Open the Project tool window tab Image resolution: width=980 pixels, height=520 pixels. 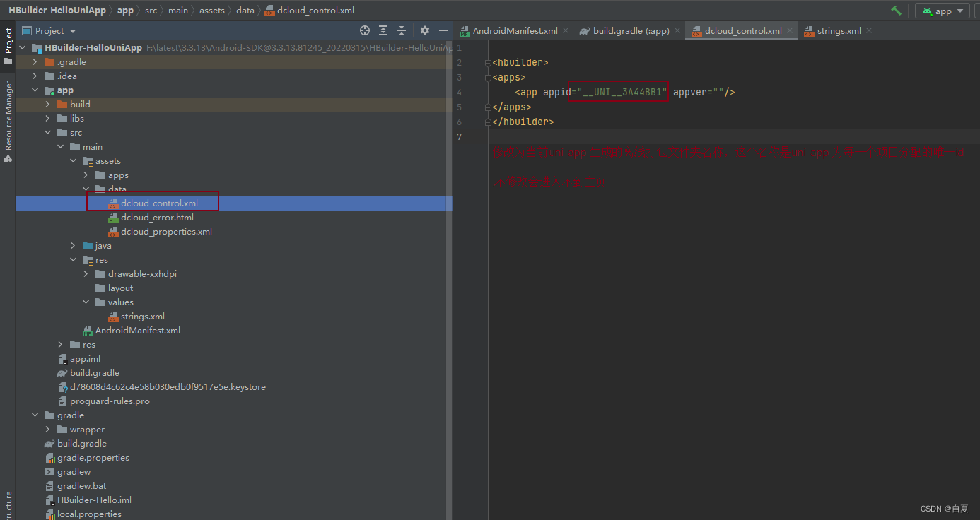[x=8, y=47]
